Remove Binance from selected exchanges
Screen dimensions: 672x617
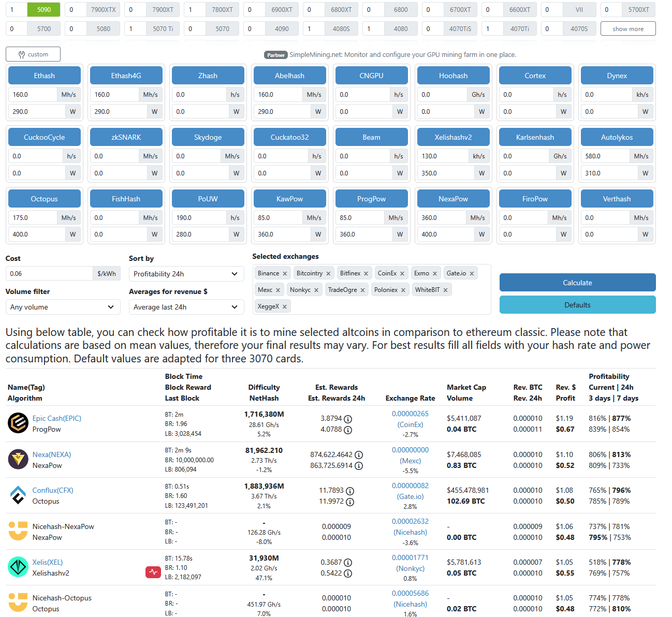[x=285, y=274]
